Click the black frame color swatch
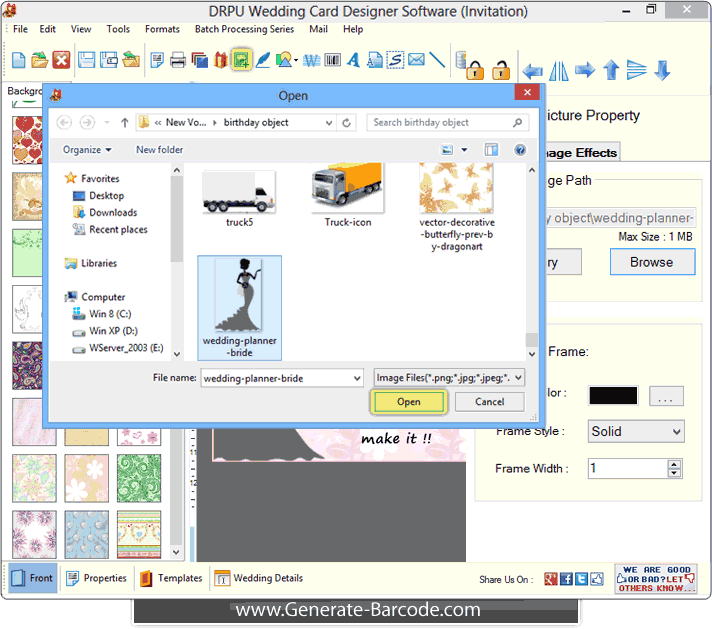The height and width of the screenshot is (629, 712). coord(613,396)
